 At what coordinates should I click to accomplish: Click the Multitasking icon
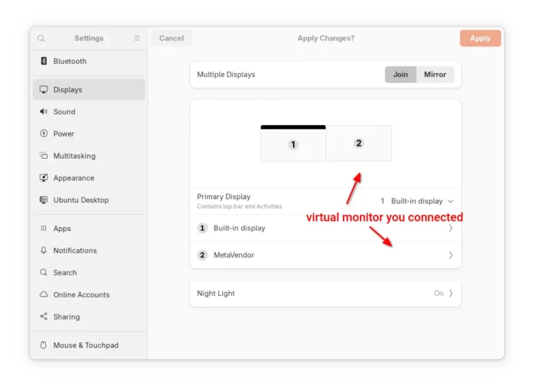click(43, 156)
